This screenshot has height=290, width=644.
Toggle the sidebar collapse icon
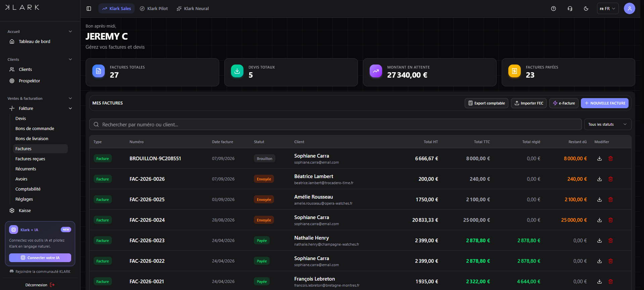(x=89, y=9)
